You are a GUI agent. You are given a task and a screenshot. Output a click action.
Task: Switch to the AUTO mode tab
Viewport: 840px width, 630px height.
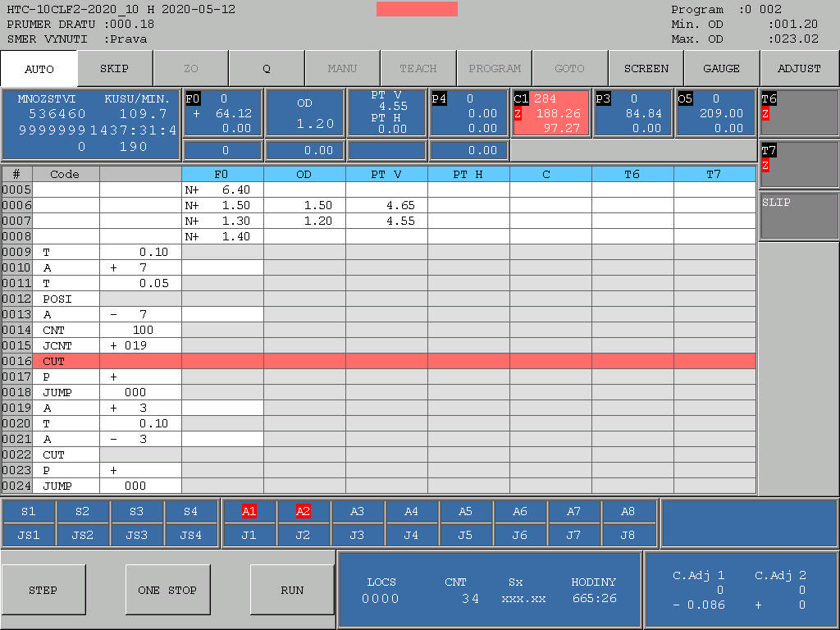[39, 69]
